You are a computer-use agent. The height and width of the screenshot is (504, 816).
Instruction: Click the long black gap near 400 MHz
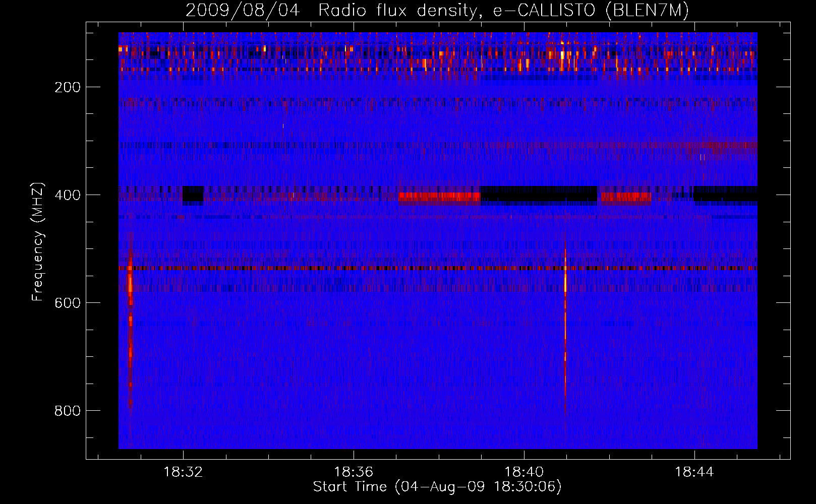(x=539, y=195)
